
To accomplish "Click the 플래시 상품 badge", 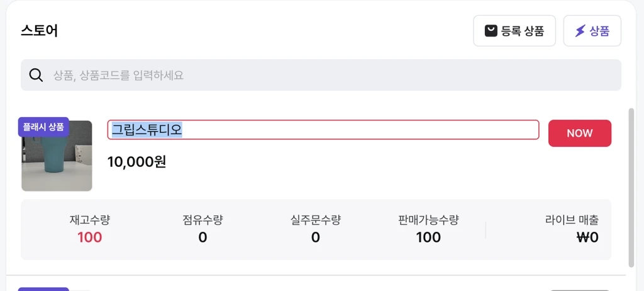I will pyautogui.click(x=43, y=127).
